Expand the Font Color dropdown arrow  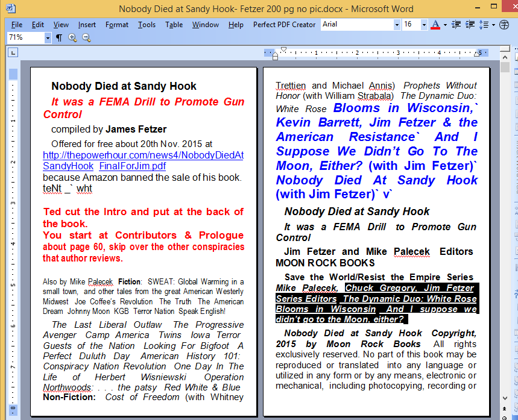[445, 25]
